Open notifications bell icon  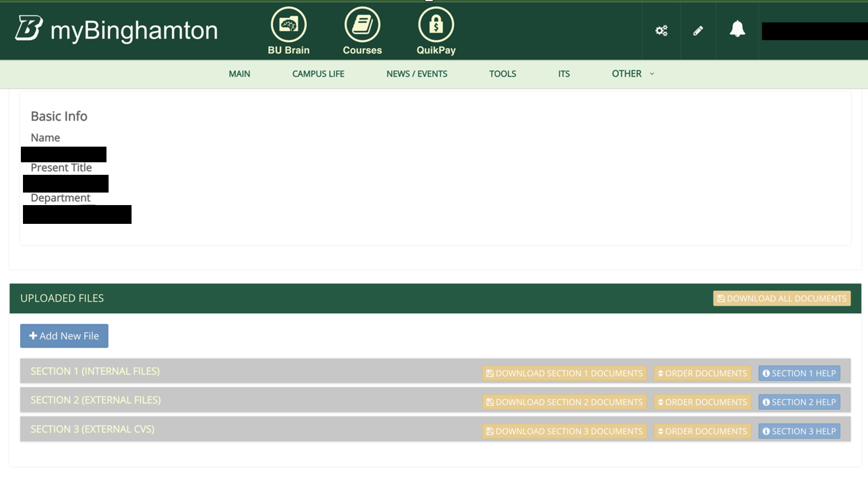point(737,29)
